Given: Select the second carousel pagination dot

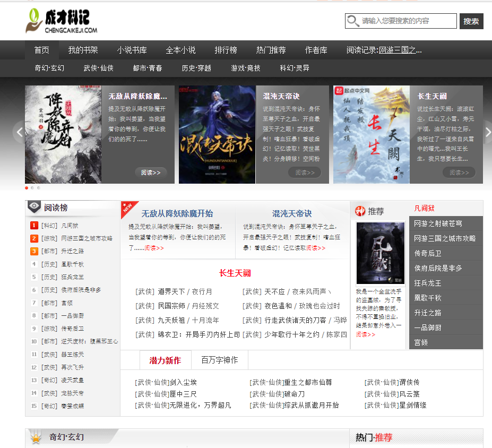Looking at the screenshot, I should point(32,188).
